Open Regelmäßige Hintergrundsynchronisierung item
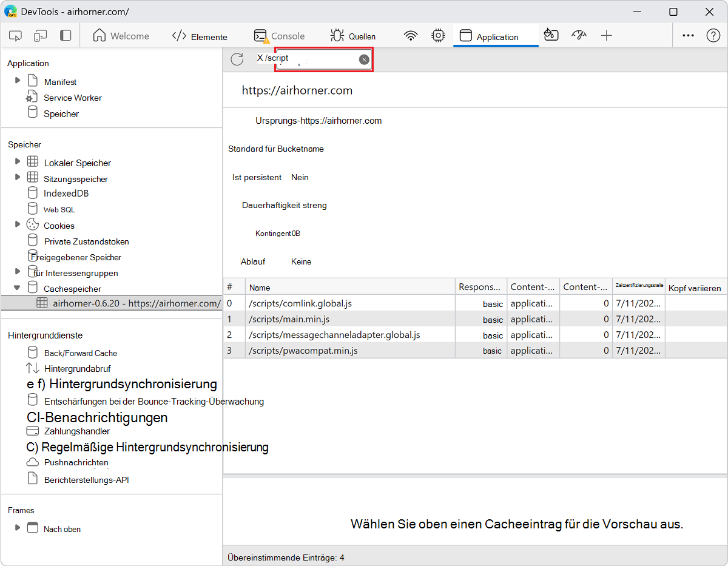 point(147,447)
